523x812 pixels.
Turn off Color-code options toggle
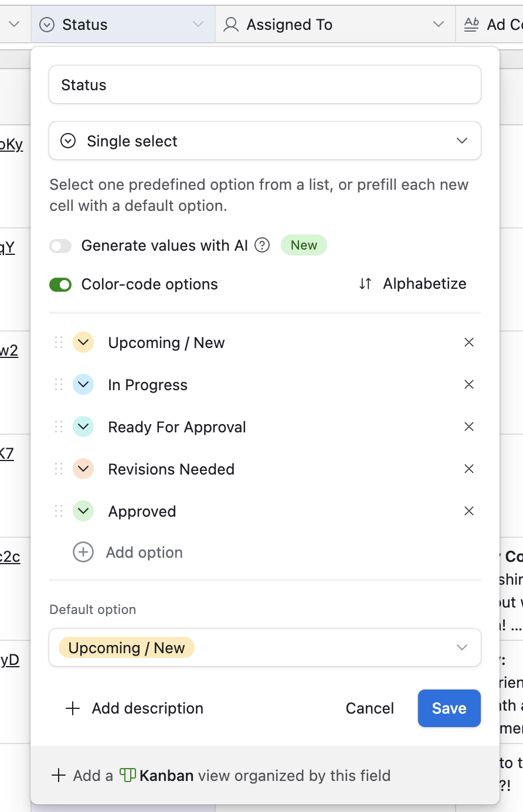[60, 285]
